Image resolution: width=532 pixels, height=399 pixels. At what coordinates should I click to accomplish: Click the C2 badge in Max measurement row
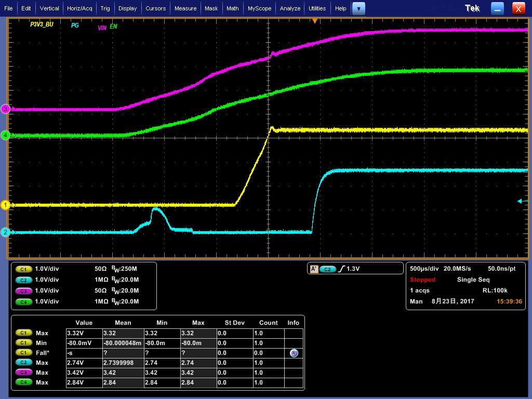click(x=24, y=362)
